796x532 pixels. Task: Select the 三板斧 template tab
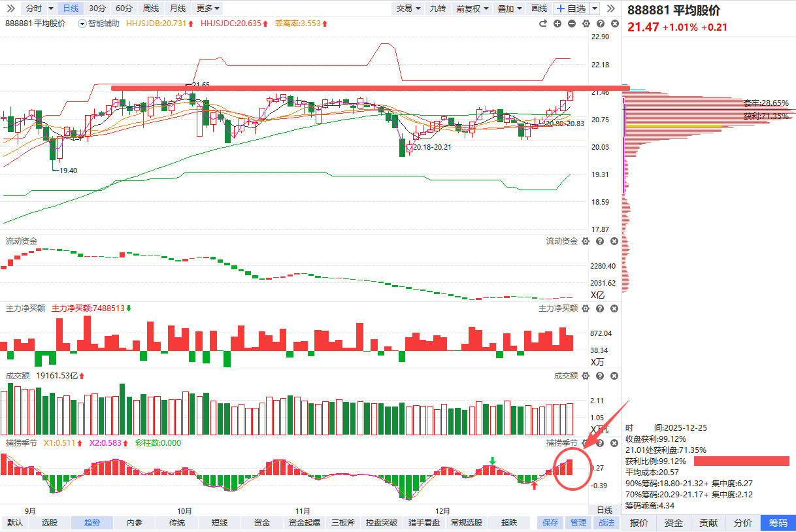(x=343, y=523)
